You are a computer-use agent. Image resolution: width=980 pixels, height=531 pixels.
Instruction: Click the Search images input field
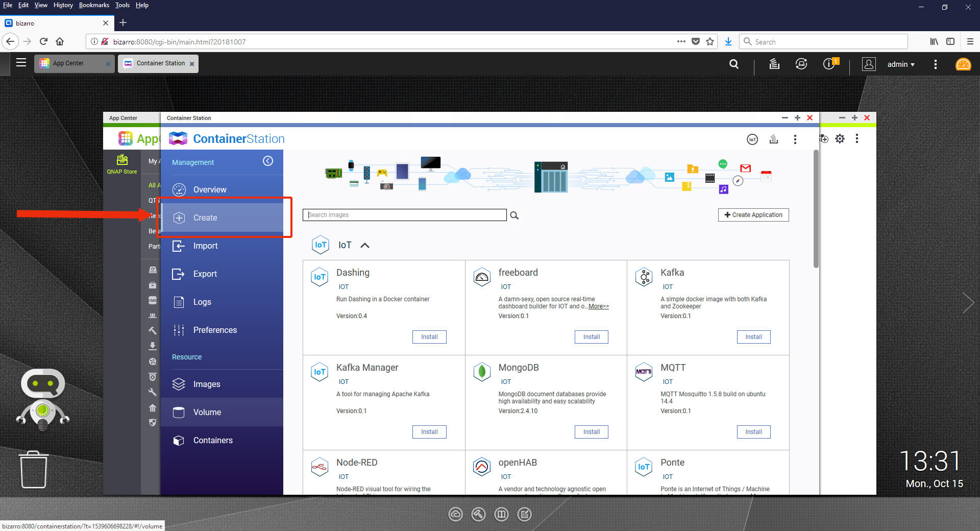pyautogui.click(x=404, y=215)
